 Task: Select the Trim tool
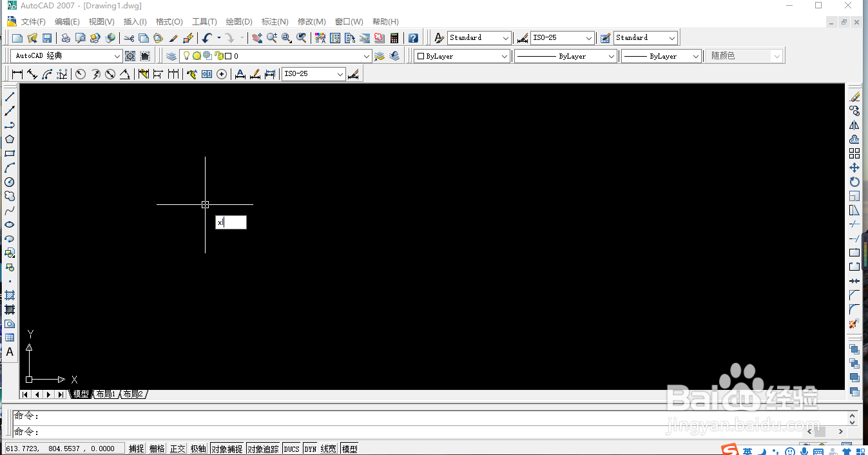pyautogui.click(x=854, y=224)
